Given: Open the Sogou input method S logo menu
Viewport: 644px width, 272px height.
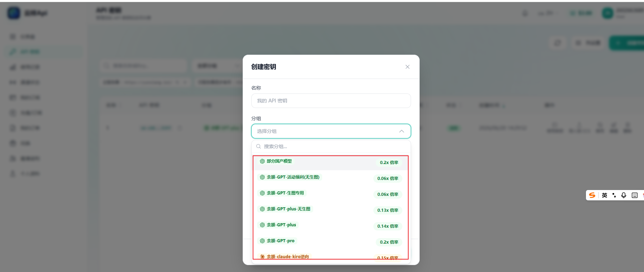Looking at the screenshot, I should (x=592, y=195).
